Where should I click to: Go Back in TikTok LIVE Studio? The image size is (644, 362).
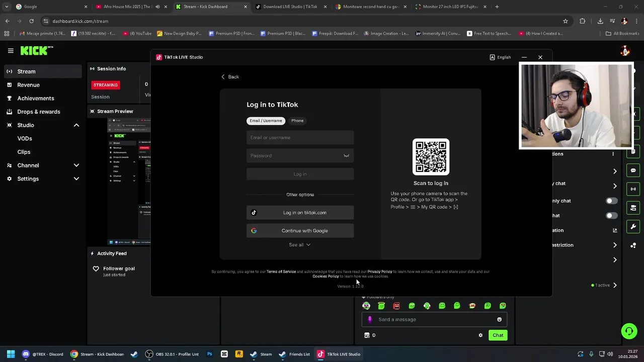point(230,77)
